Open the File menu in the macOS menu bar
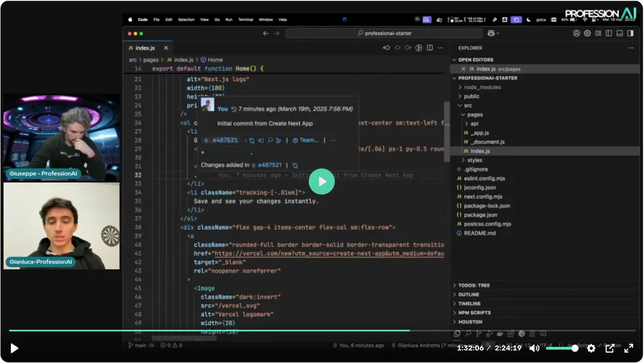644x363 pixels. pyautogui.click(x=156, y=20)
